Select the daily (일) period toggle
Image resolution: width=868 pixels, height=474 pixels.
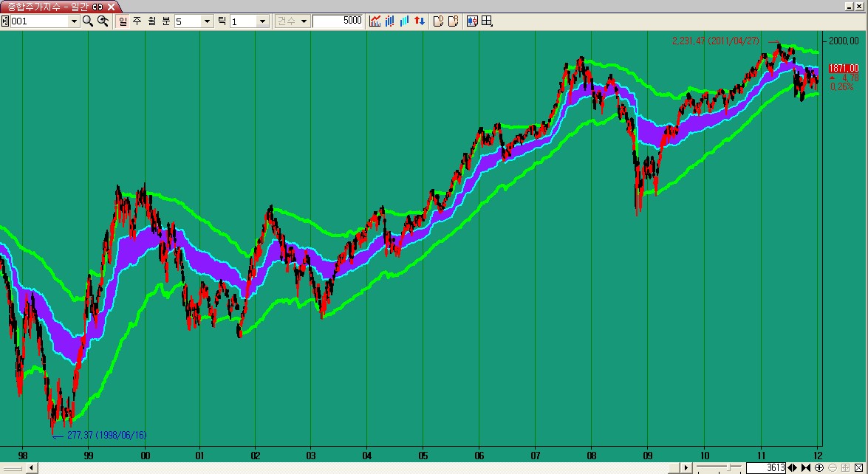coord(123,21)
